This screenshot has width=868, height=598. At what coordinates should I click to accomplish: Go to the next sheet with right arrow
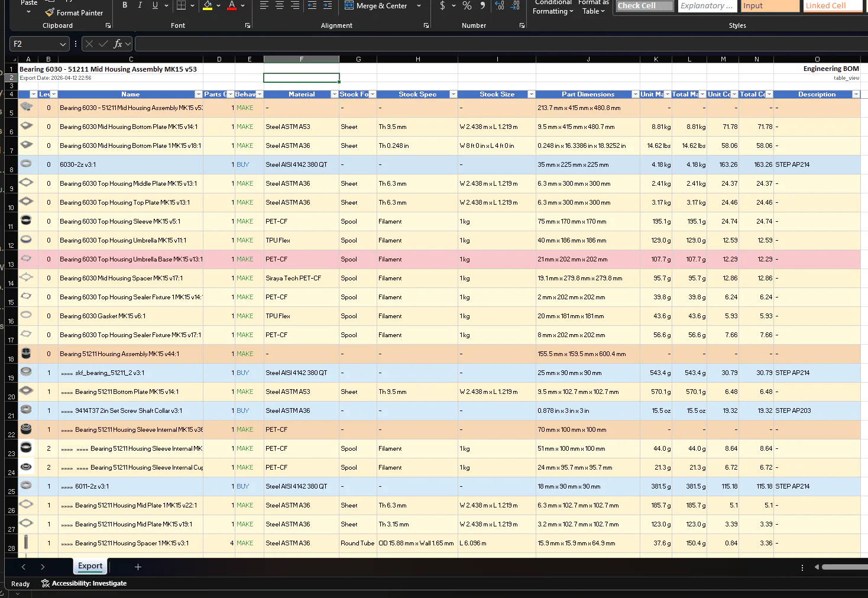pyautogui.click(x=43, y=567)
